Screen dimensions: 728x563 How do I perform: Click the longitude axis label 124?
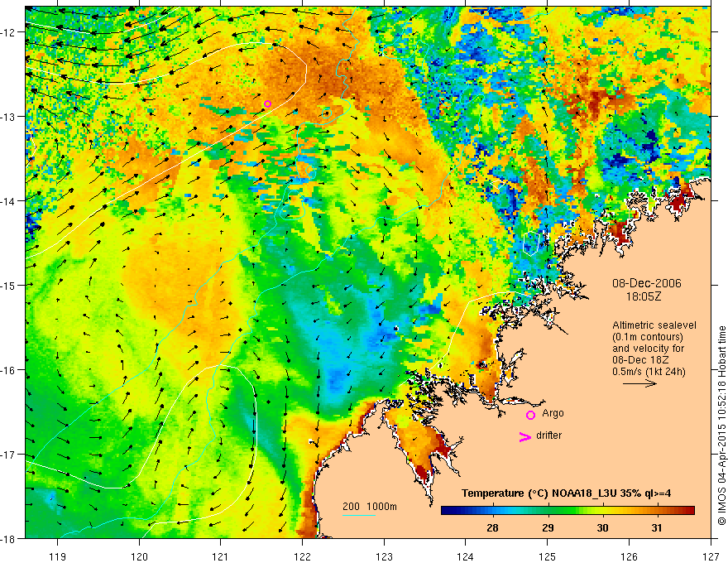(466, 556)
